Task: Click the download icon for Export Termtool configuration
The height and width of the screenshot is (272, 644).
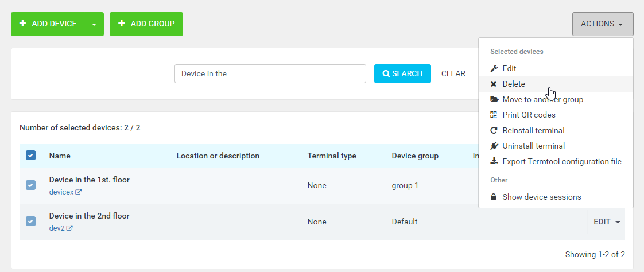Action: [494, 161]
